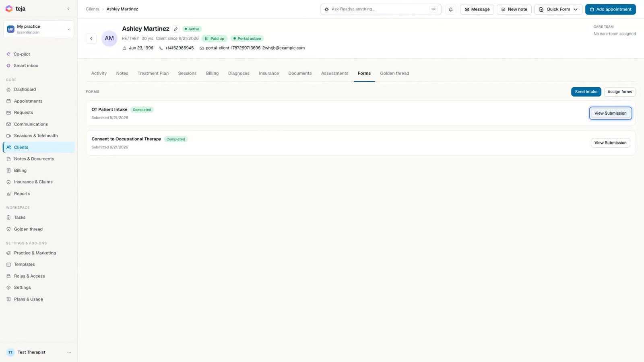Open Smart inbox in the sidebar
The width and height of the screenshot is (644, 362).
pos(39,66)
